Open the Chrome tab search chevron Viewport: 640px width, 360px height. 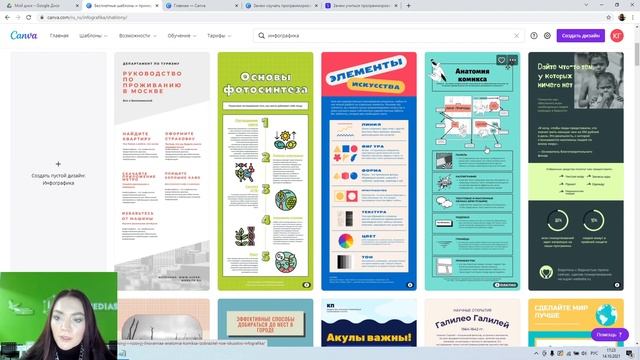click(586, 5)
